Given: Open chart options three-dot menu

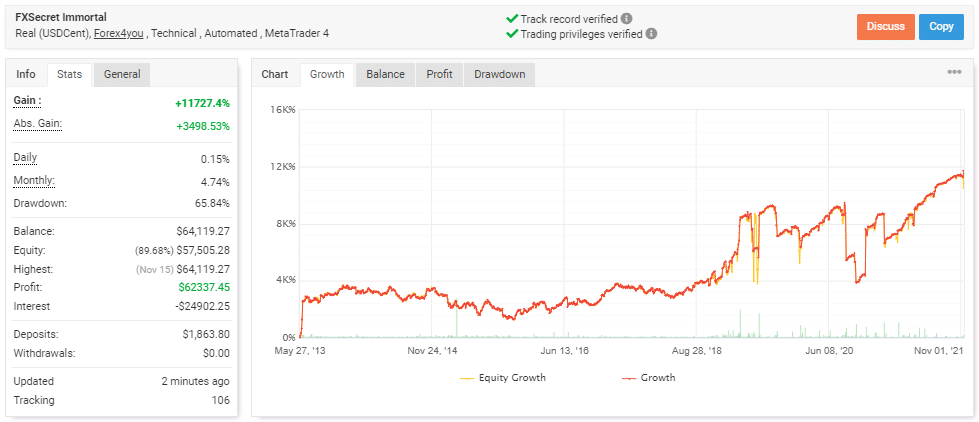Looking at the screenshot, I should click(954, 72).
